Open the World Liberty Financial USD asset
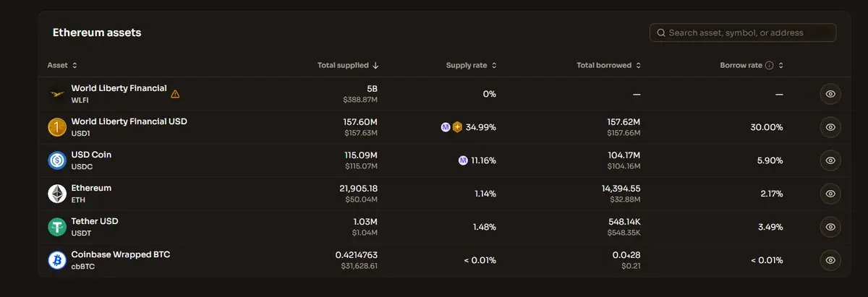This screenshot has width=868, height=297. [129, 121]
